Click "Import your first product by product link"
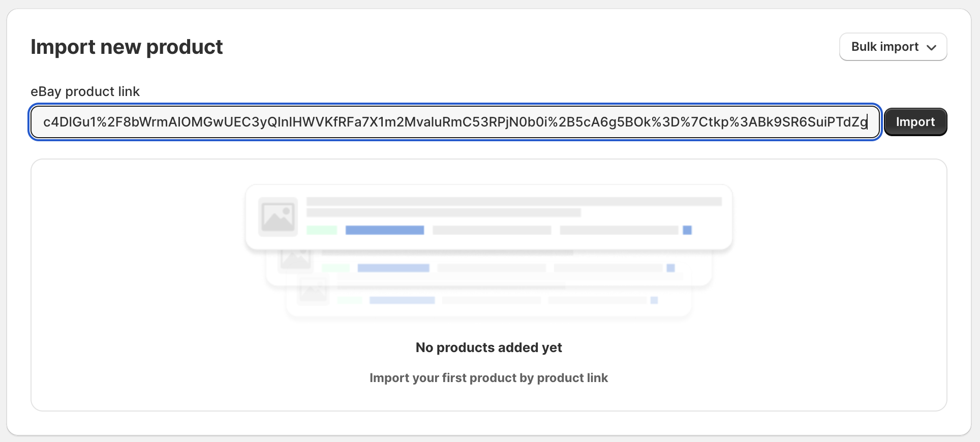 click(488, 378)
